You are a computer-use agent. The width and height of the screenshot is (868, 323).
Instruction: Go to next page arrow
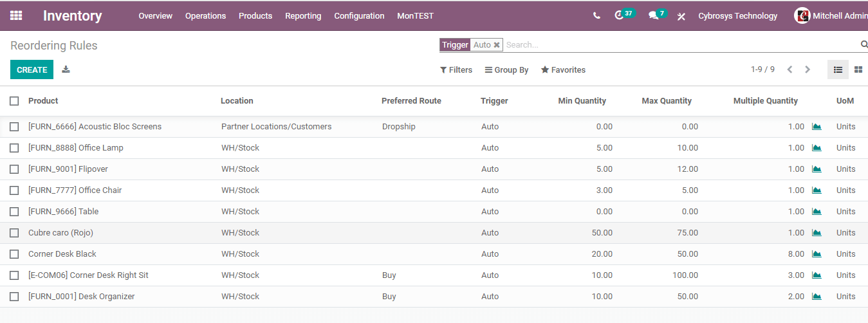pyautogui.click(x=808, y=69)
